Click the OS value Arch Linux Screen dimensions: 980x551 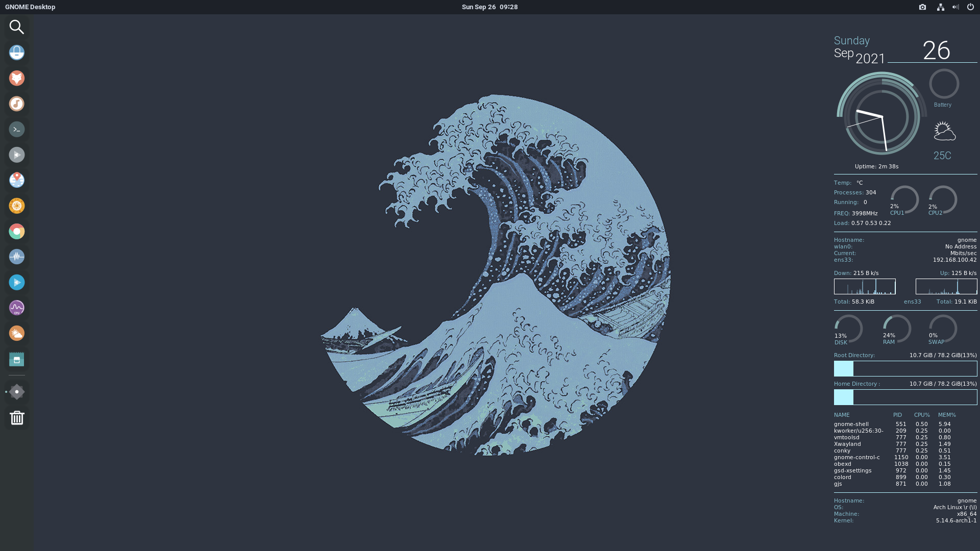tap(955, 507)
